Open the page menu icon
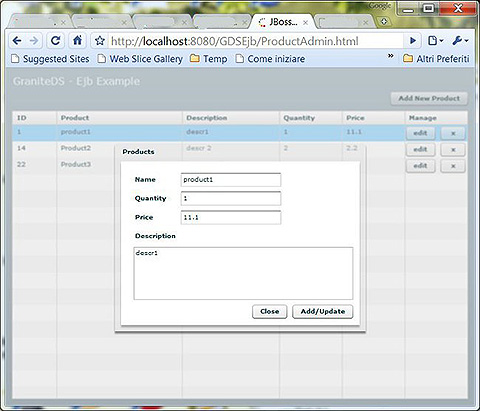The image size is (480, 411). [435, 41]
